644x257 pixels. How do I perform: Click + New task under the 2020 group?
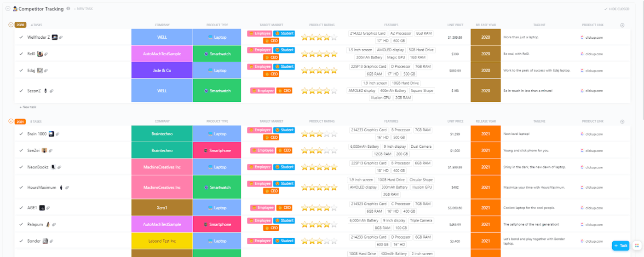tap(28, 107)
